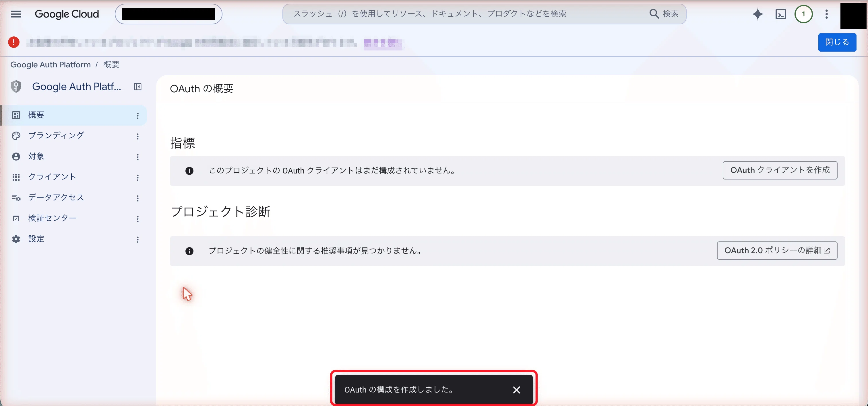Go to the 設定 section

coord(74,239)
